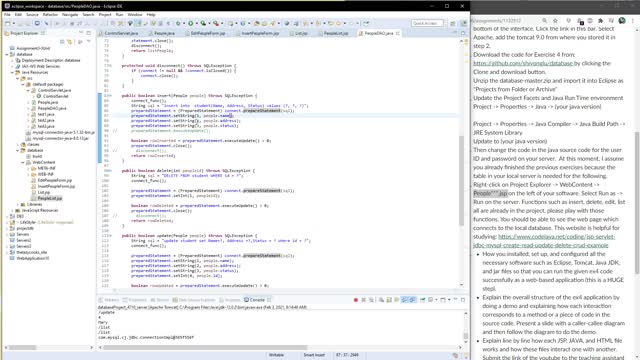Toggle Link with Editor in Project Explorer
This screenshot has height=360, width=640.
point(69,42)
